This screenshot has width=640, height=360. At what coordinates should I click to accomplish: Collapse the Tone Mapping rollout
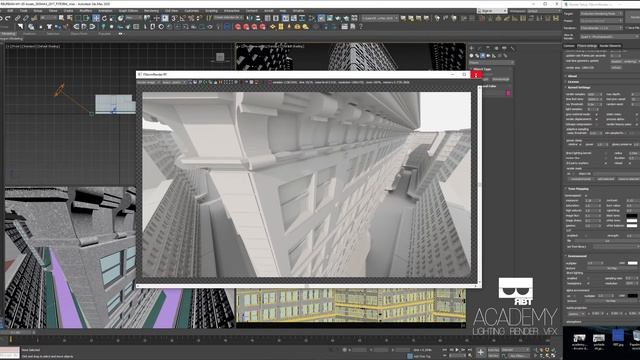577,189
